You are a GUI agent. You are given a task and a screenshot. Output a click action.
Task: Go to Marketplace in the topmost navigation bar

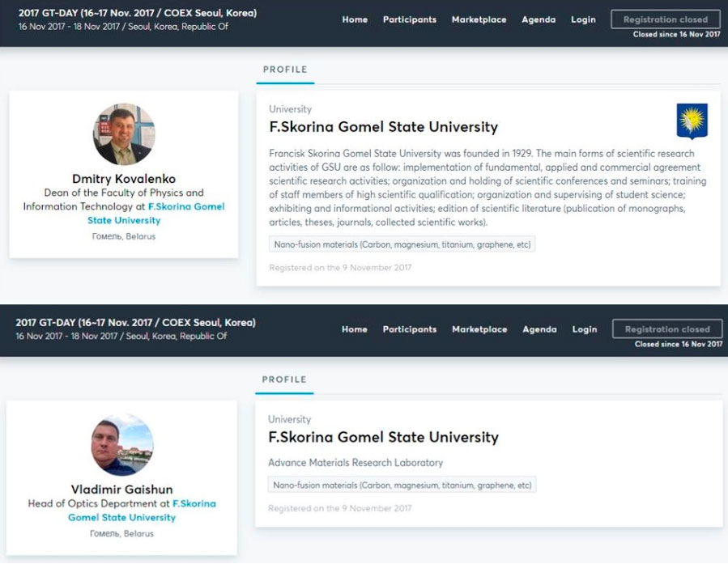479,19
